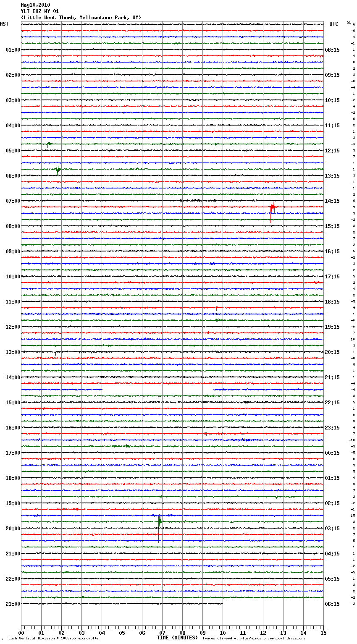Click the 02:15 UTC time label
Image resolution: width=357 pixels, height=644 pixels.
(x=332, y=503)
